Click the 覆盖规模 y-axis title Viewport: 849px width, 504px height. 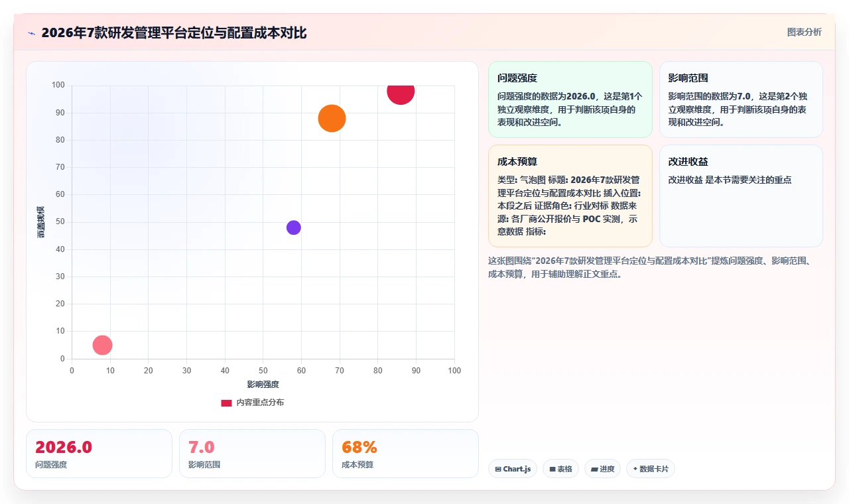41,221
